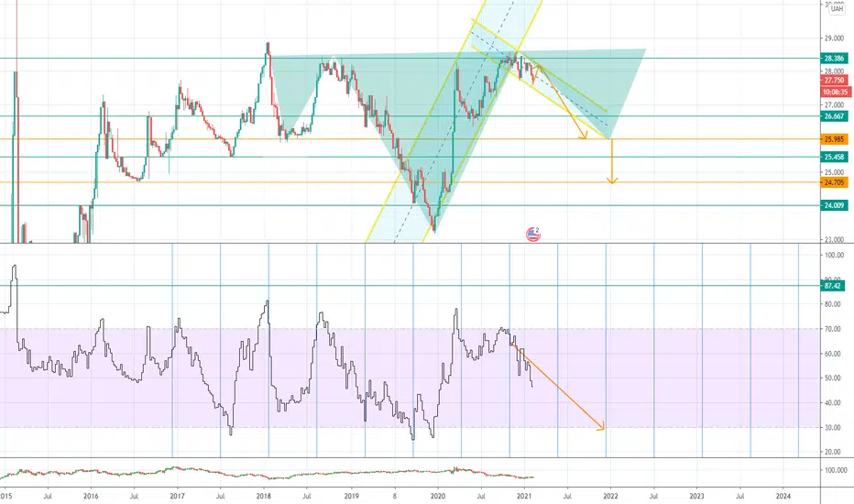Click the 25.458 green level label
This screenshot has width=854, height=504.
(834, 157)
